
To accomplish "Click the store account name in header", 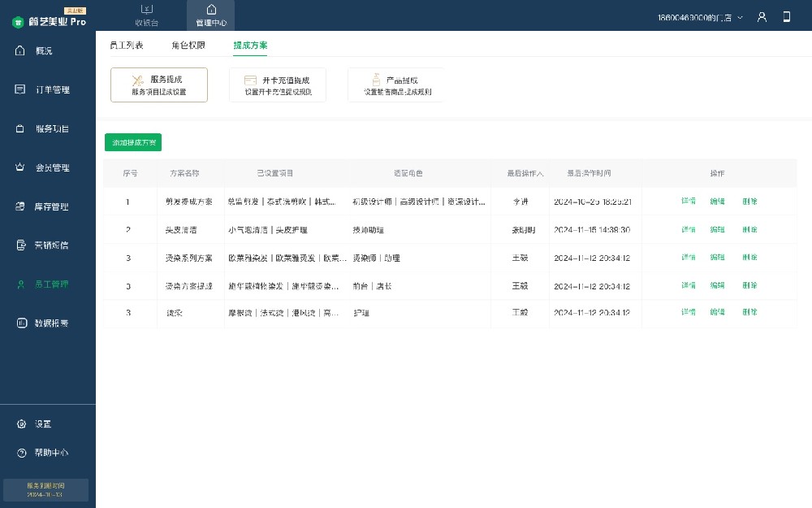I will coord(694,18).
